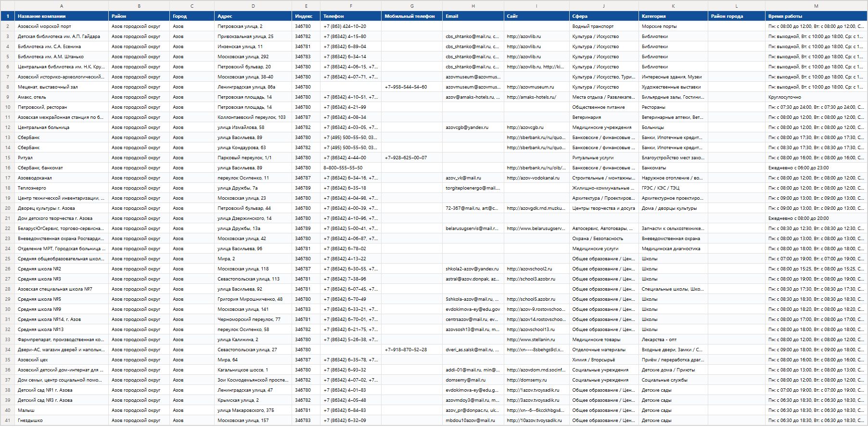This screenshot has height=434, width=868.
Task: Click email 'domsemy@mail.ru'
Action: (473, 380)
